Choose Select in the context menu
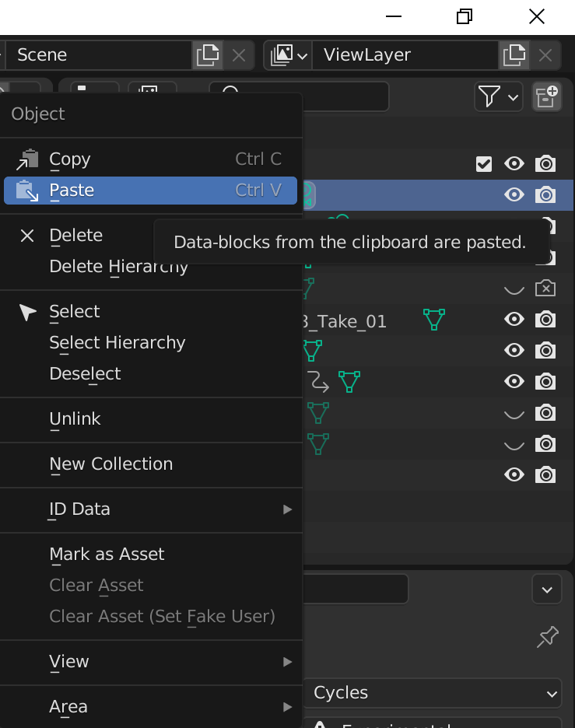 (150, 312)
